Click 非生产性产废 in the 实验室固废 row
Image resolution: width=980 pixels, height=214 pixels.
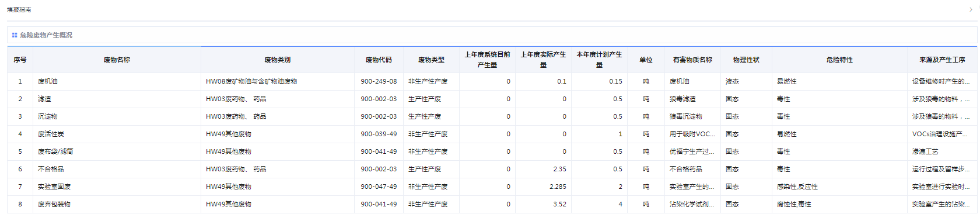428,187
